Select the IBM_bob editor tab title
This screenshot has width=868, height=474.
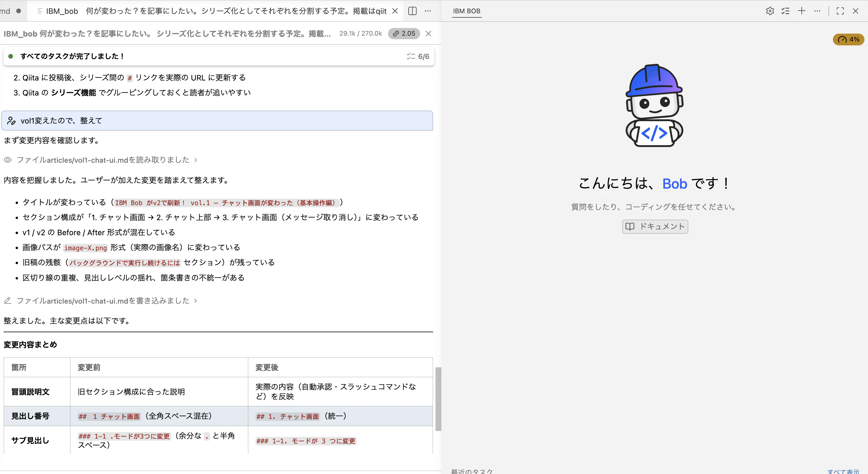(216, 11)
